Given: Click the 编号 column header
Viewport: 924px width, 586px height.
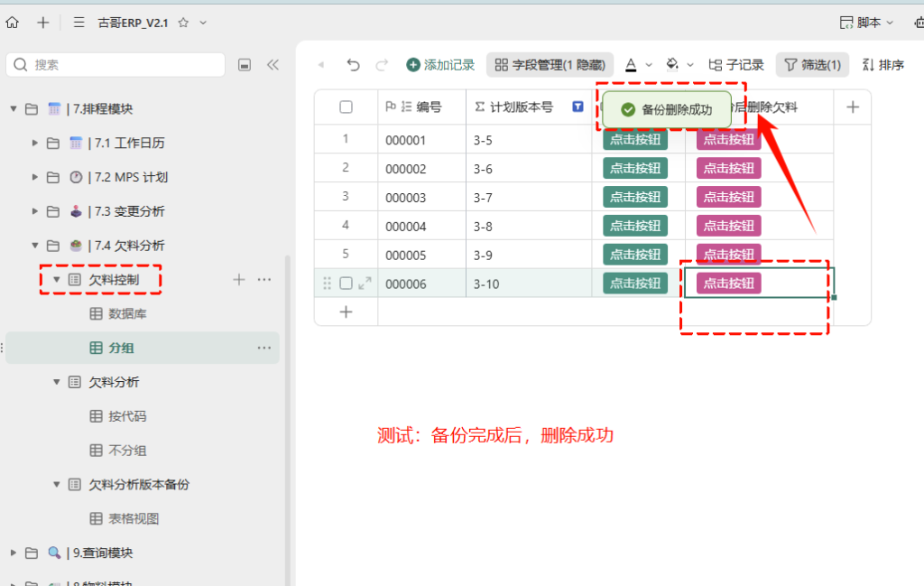Looking at the screenshot, I should [421, 107].
